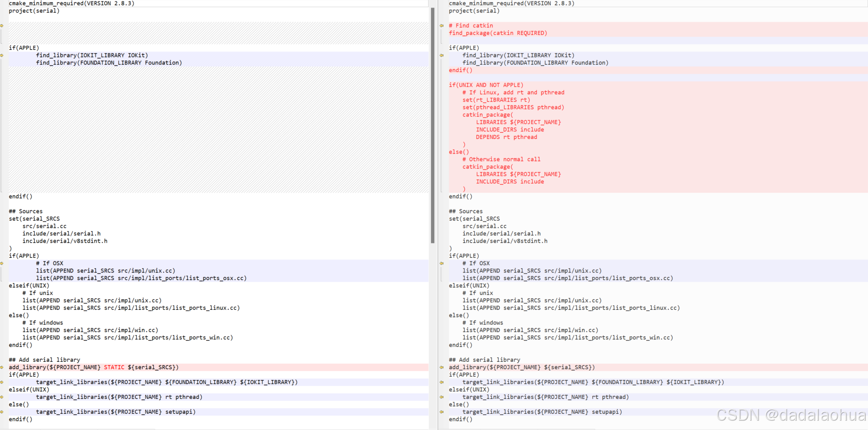Click '## Add serial library' in the left pane
868x430 pixels.
click(45, 360)
